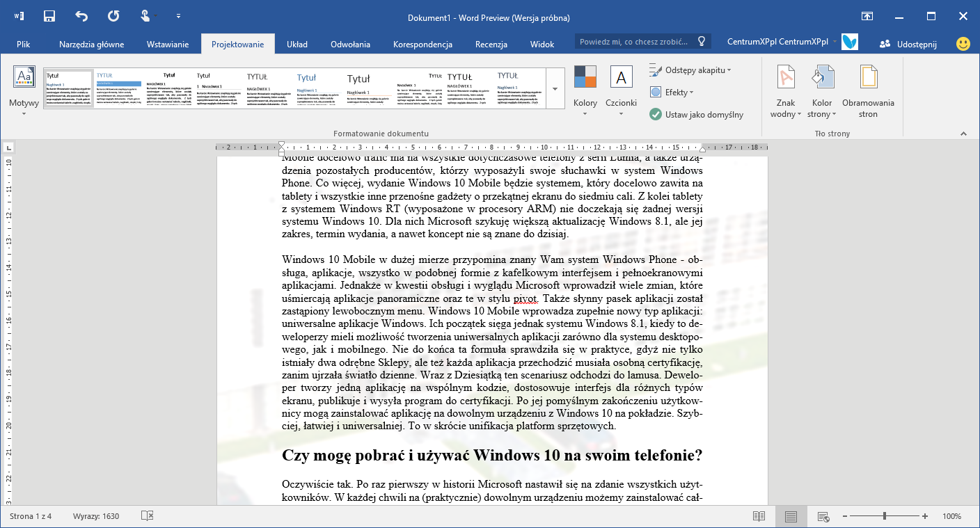Switch to Odwołania tab
This screenshot has width=980, height=528.
tap(350, 44)
